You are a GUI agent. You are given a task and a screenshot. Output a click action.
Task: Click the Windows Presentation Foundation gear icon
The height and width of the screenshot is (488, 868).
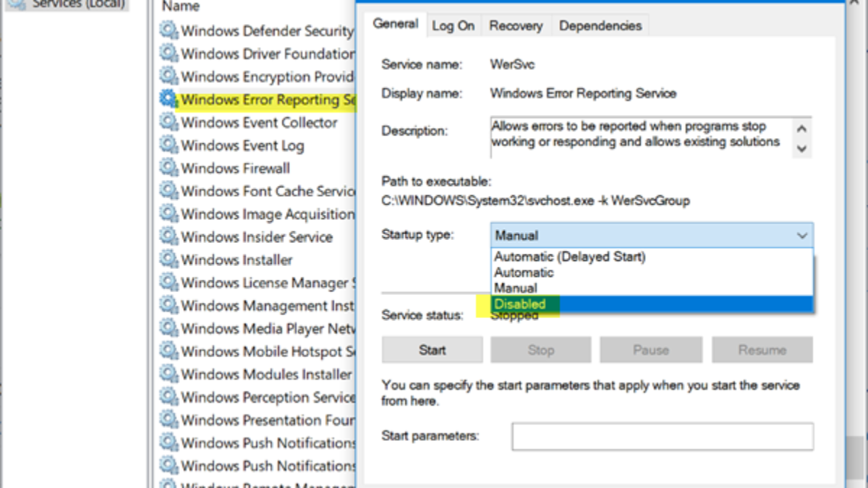(x=169, y=420)
